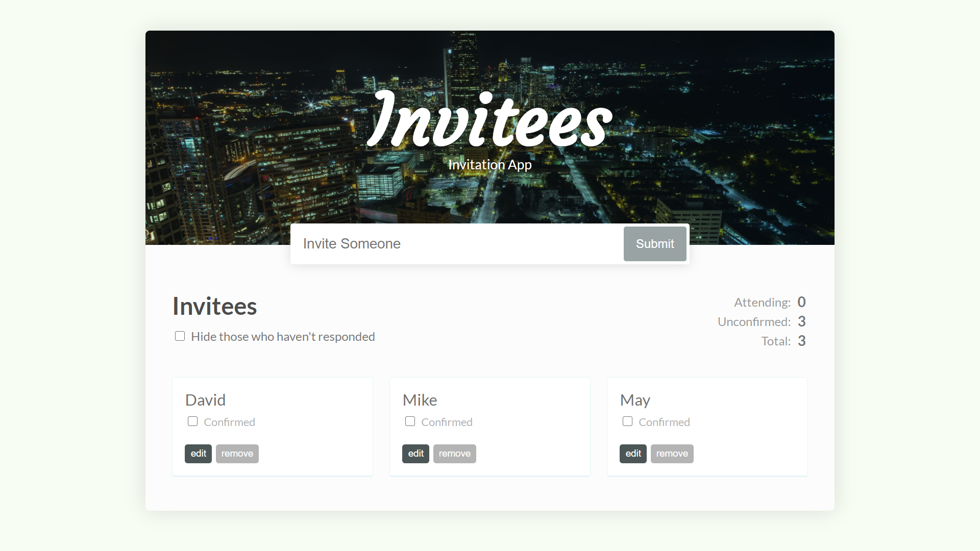The width and height of the screenshot is (980, 551).
Task: Click the Invitation App subtitle text
Action: 490,164
